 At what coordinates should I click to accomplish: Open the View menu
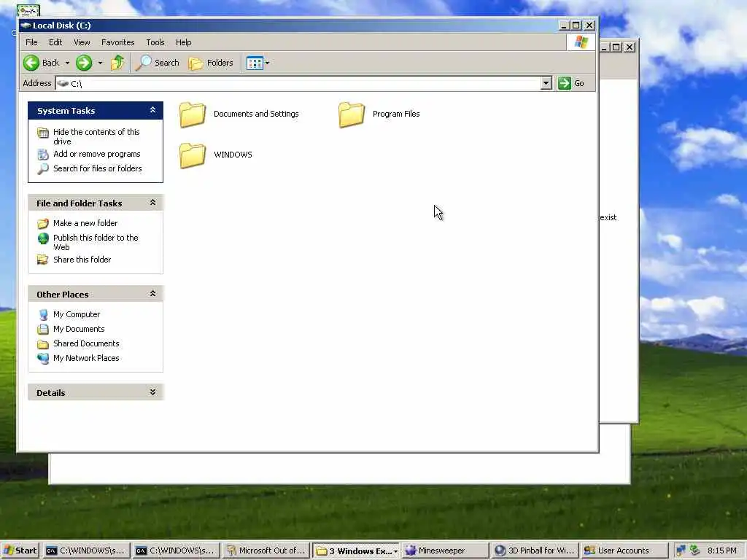[82, 42]
